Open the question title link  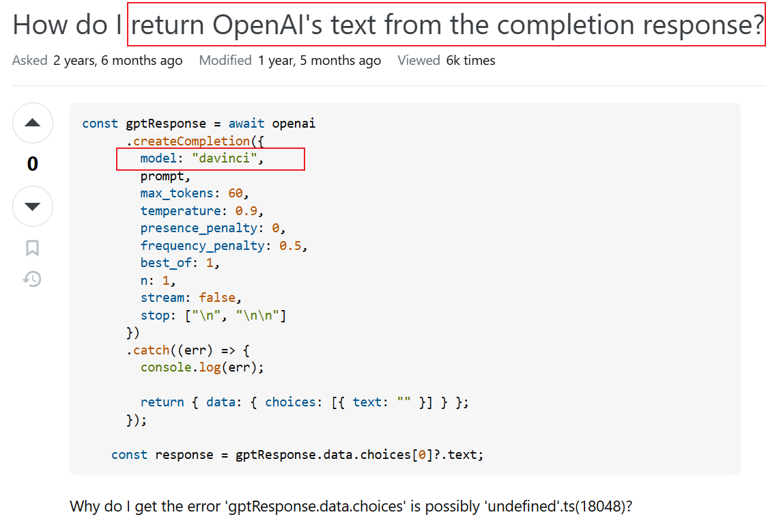[x=388, y=25]
